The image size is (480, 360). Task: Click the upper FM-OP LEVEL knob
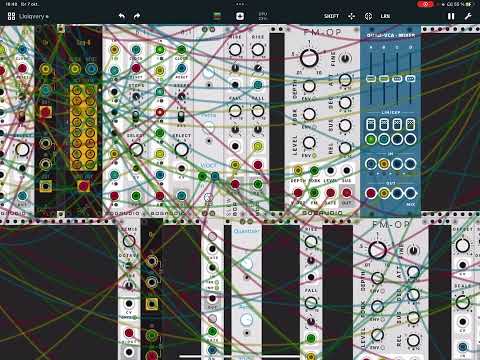click(309, 143)
